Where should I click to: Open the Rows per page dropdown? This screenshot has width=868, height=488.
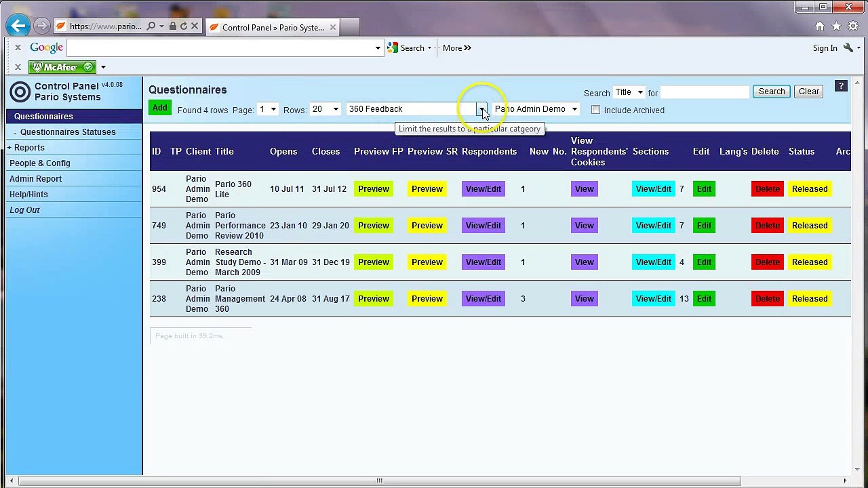click(325, 109)
